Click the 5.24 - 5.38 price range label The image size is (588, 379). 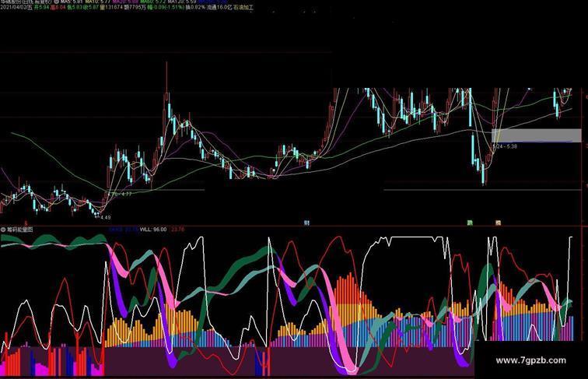click(x=505, y=146)
